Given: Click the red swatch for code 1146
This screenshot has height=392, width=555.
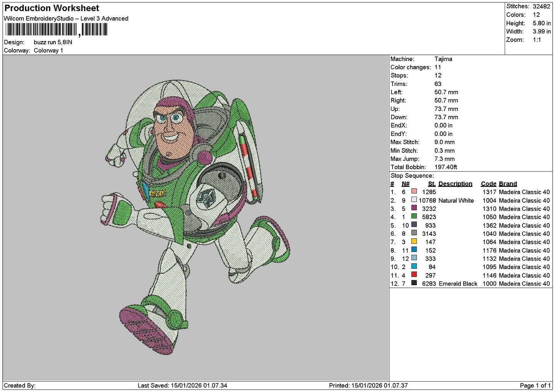Looking at the screenshot, I should (x=414, y=275).
